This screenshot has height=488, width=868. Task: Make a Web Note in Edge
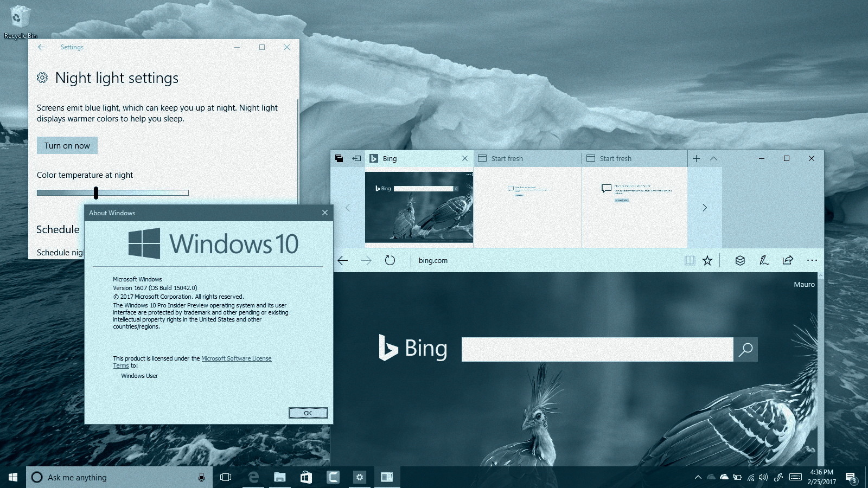764,260
